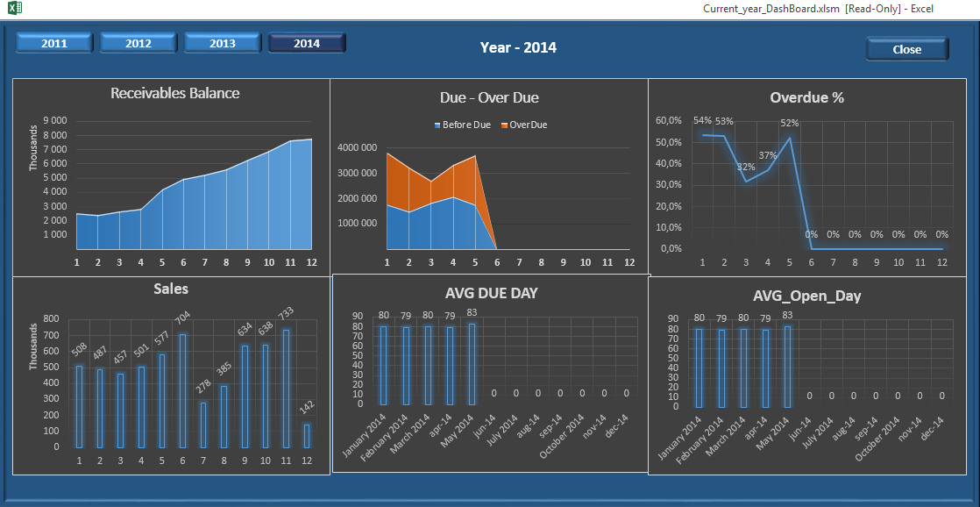Click the blue Before Due legend swatch

point(437,125)
